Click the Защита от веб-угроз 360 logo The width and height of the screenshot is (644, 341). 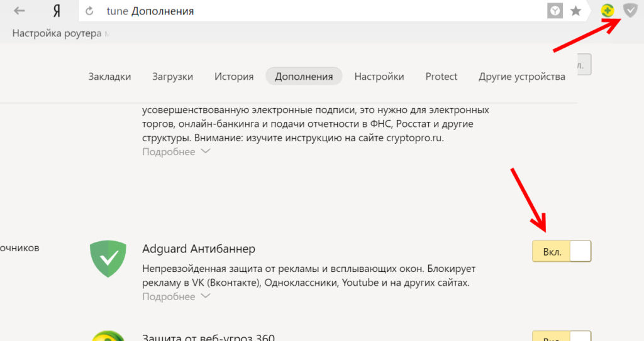(108, 336)
